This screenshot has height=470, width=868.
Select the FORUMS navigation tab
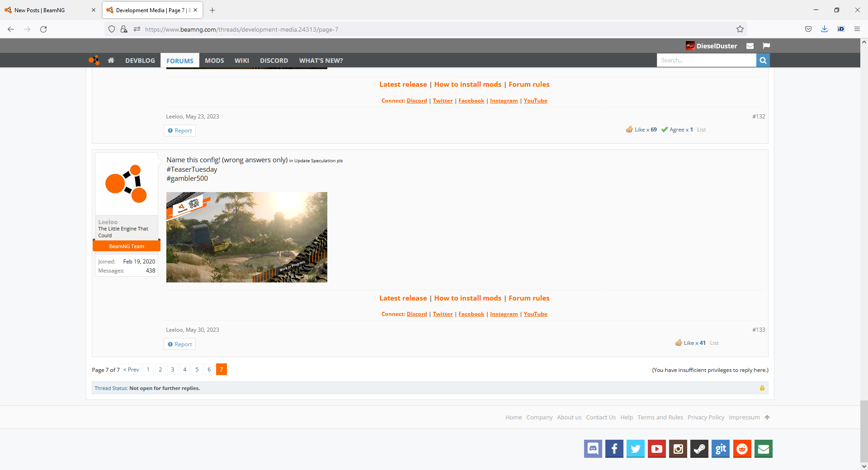click(179, 61)
